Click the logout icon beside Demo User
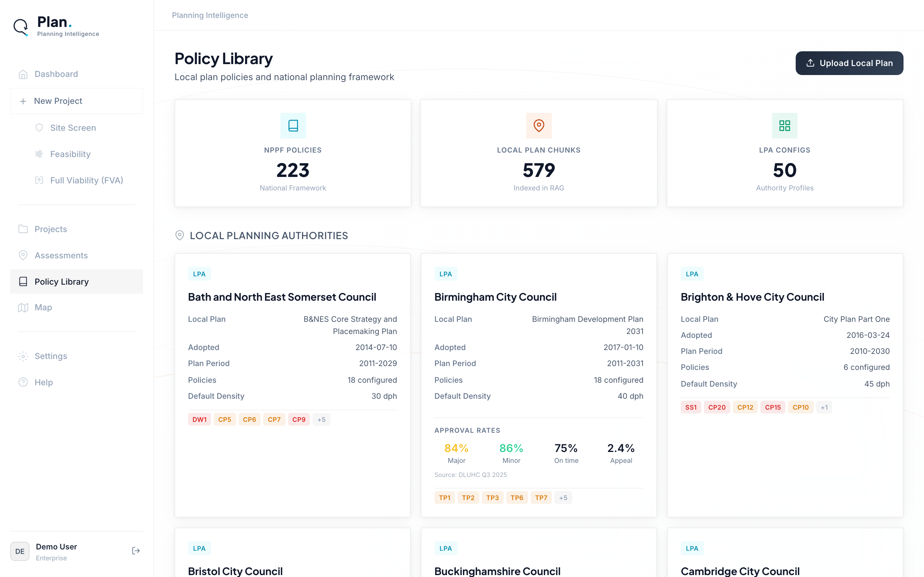 point(135,551)
